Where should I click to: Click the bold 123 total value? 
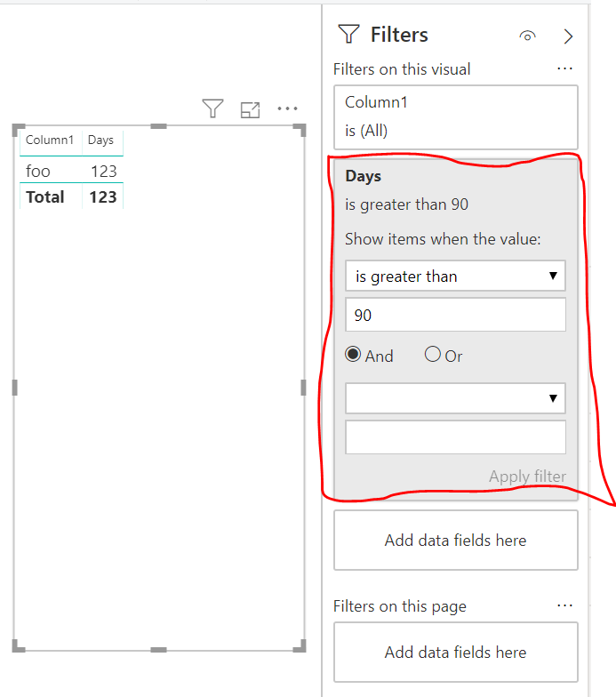(x=103, y=197)
